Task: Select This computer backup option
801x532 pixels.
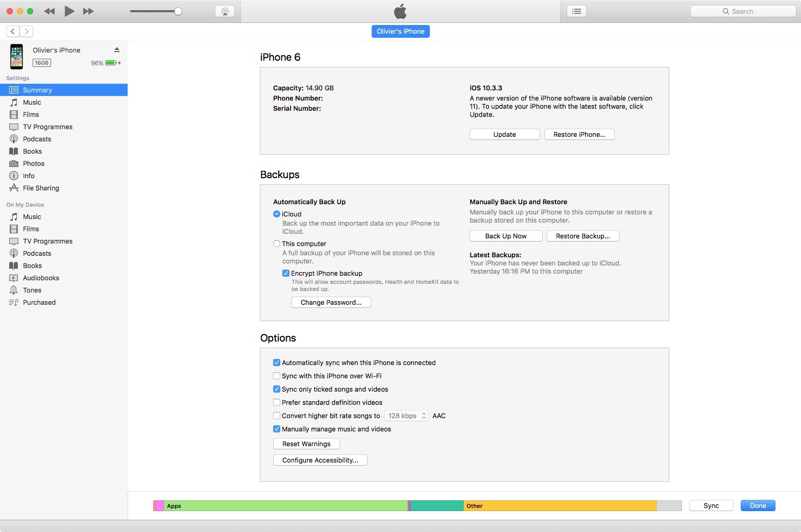Action: [277, 244]
